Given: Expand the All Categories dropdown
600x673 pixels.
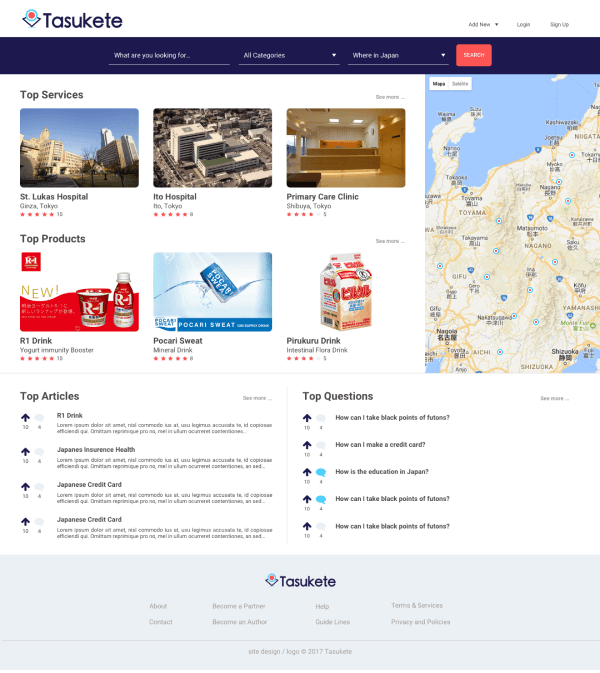Looking at the screenshot, I should (x=289, y=55).
